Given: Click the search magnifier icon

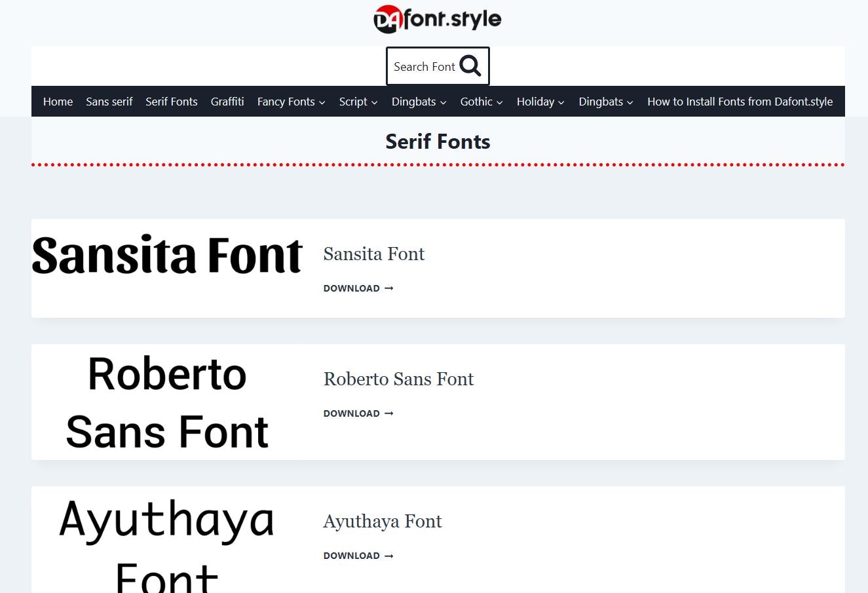Looking at the screenshot, I should pyautogui.click(x=470, y=66).
